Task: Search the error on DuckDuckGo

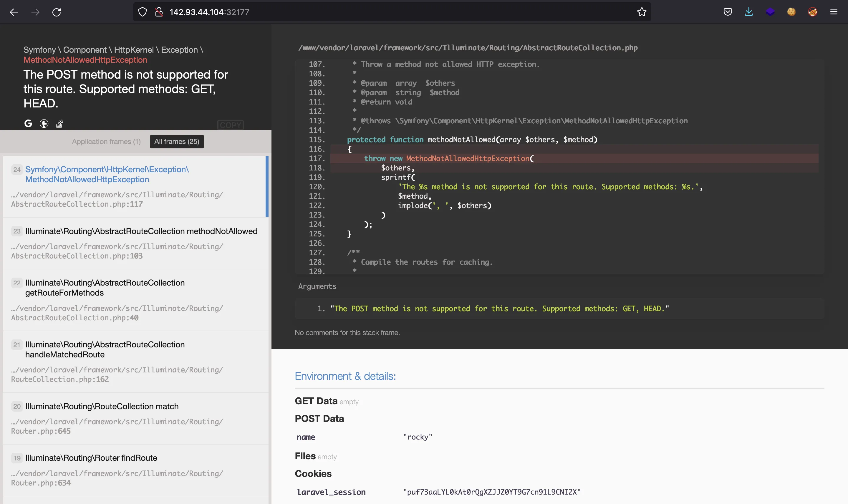Action: coord(44,124)
